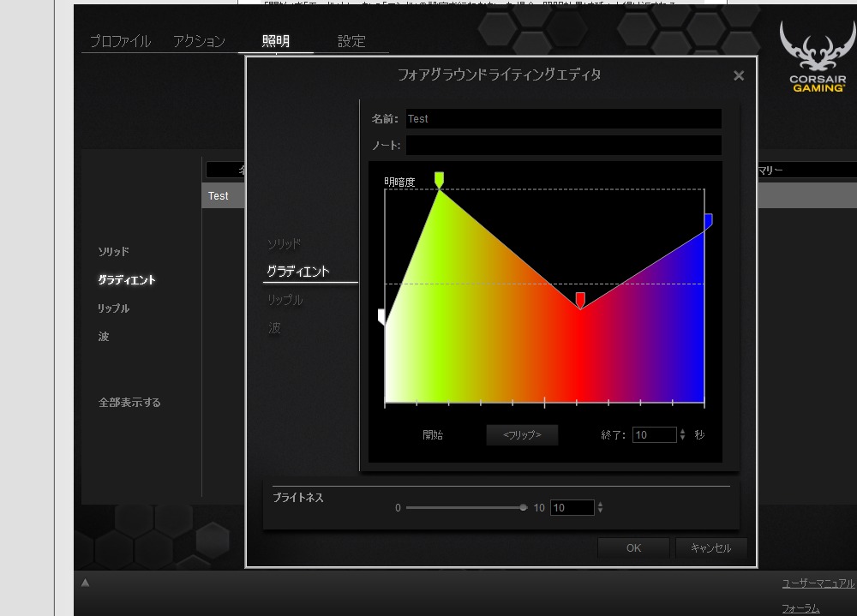The image size is (857, 616).
Task: Select the green gradient marker at the peak
Action: 439,179
